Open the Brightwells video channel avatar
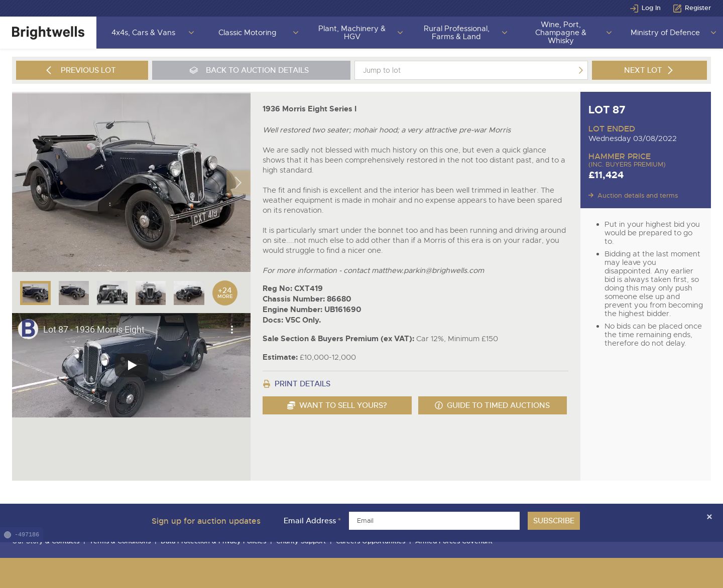 click(28, 329)
